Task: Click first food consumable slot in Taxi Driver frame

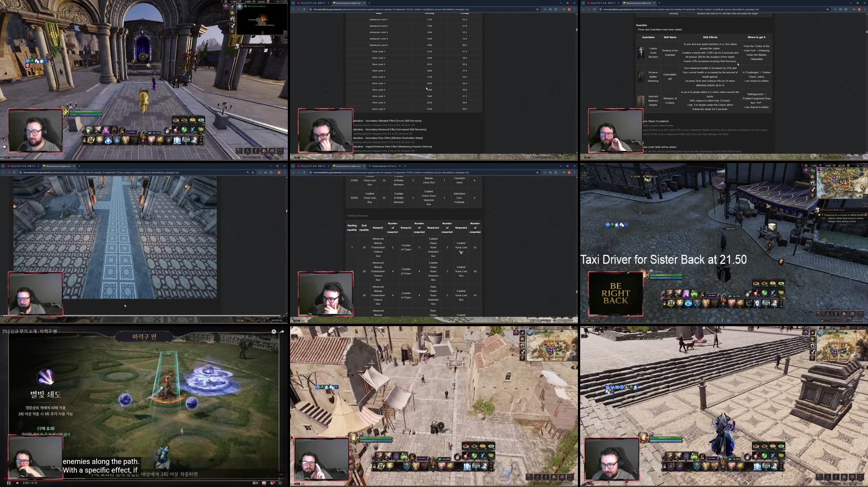Action: pyautogui.click(x=756, y=284)
